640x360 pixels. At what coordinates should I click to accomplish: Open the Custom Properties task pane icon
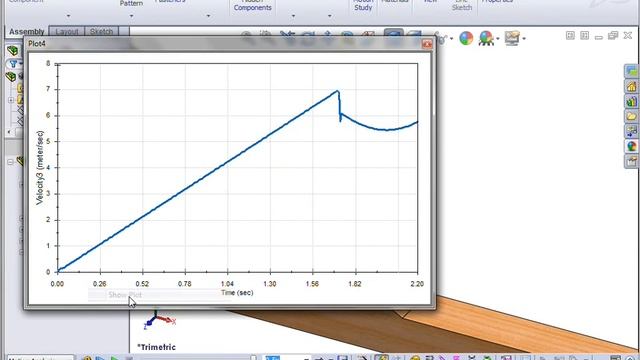[x=632, y=162]
